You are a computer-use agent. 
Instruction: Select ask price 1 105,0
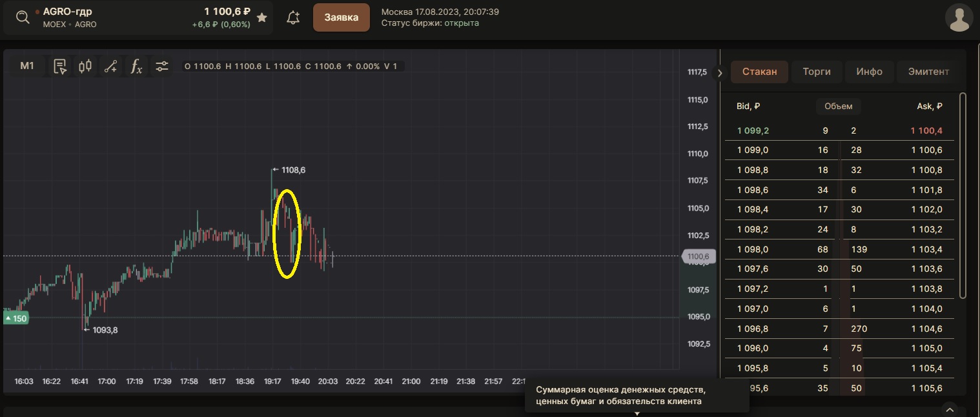click(x=926, y=349)
